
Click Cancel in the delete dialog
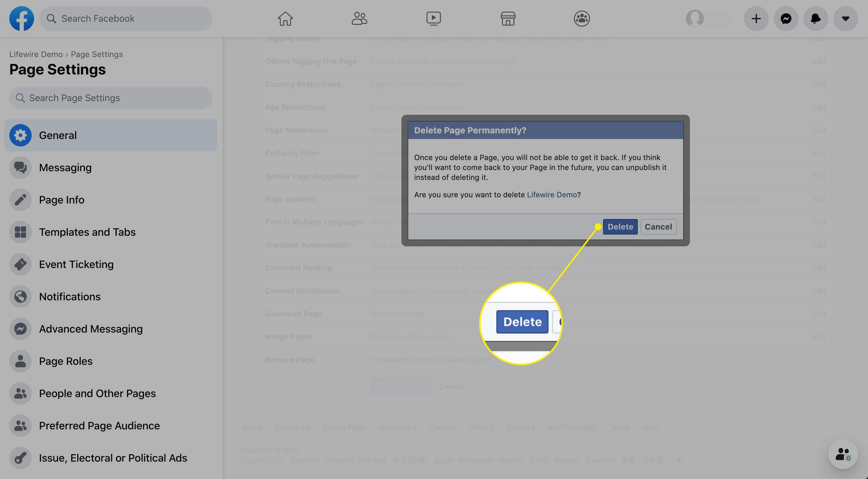658,227
